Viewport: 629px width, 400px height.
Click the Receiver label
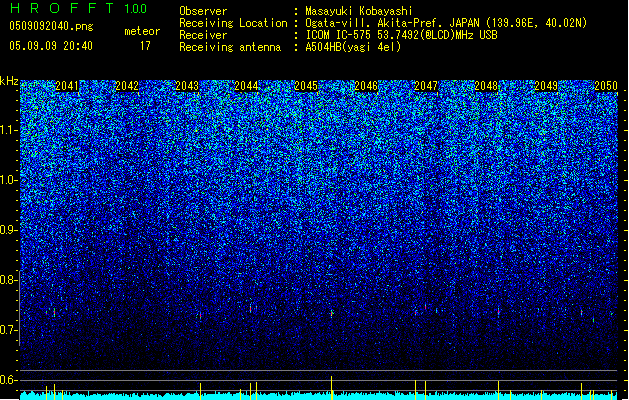203,35
